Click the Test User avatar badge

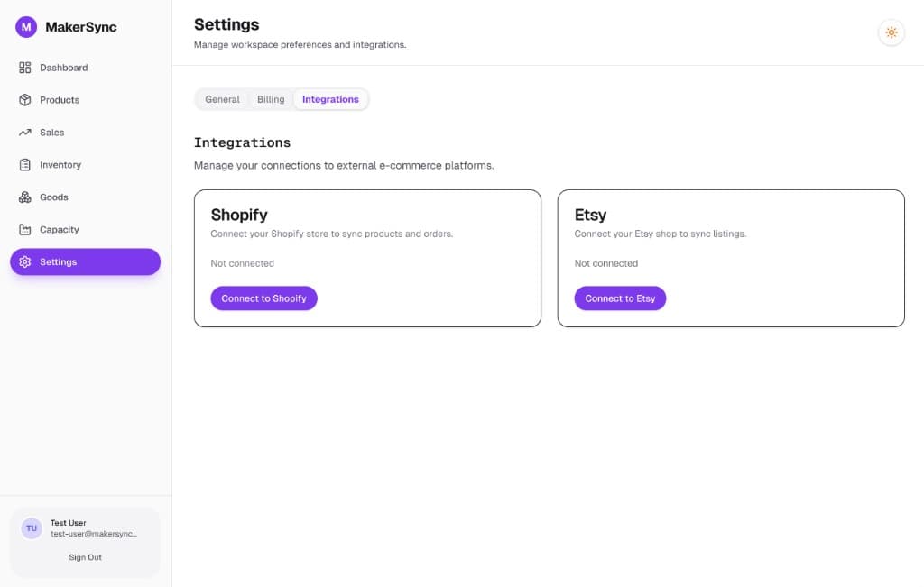coord(31,528)
